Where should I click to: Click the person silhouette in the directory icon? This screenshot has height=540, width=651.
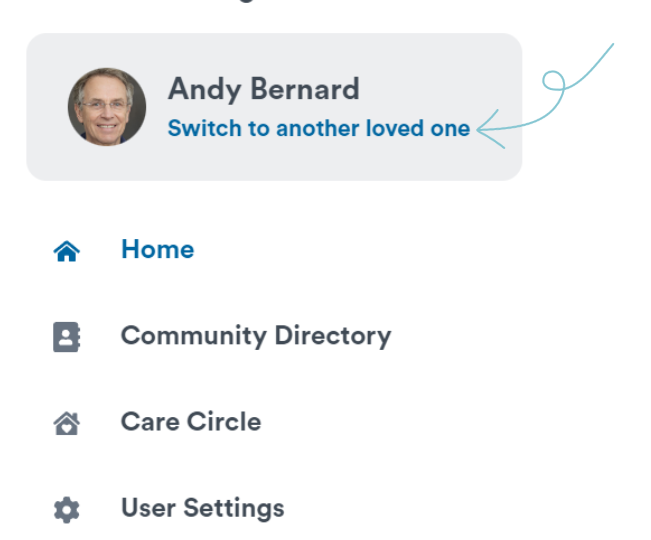[65, 336]
